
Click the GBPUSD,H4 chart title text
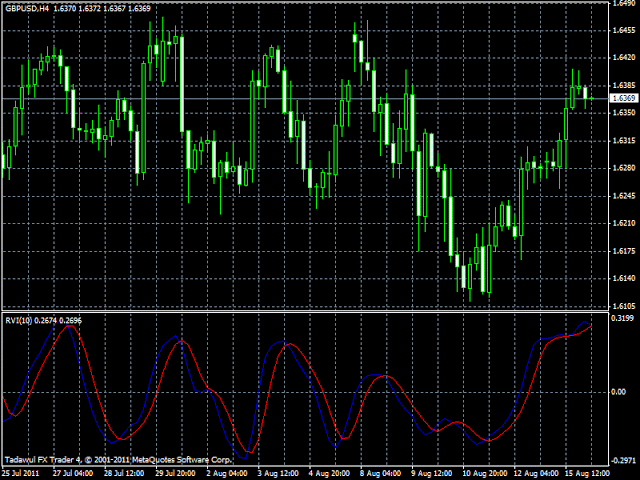point(27,9)
